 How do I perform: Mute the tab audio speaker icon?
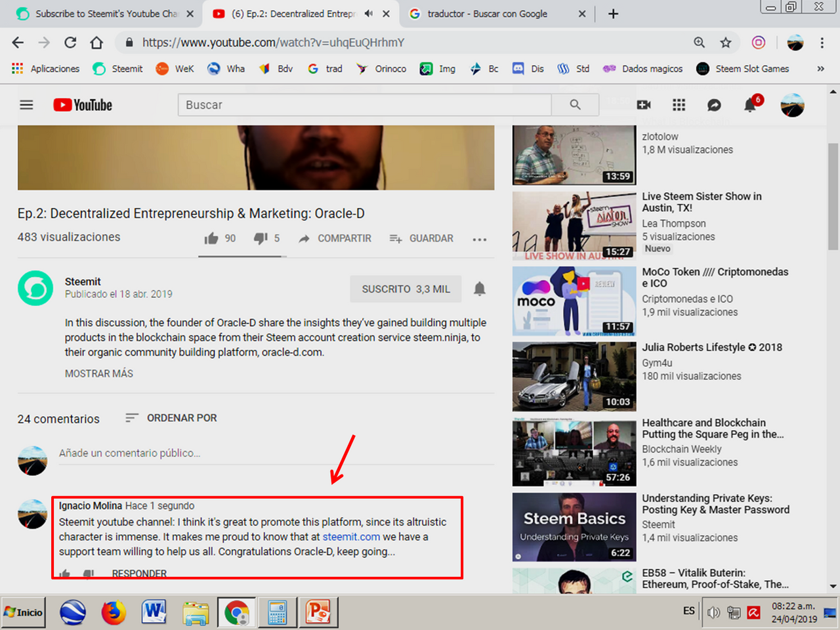(x=369, y=14)
